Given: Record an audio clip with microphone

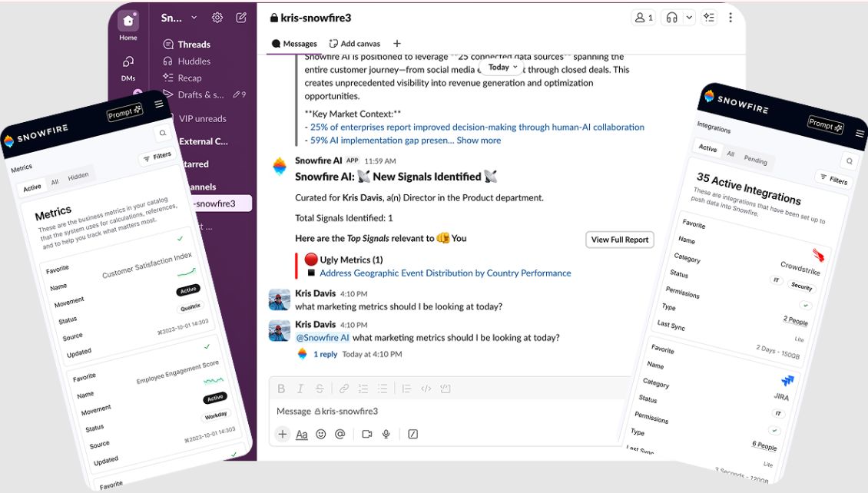Looking at the screenshot, I should coord(386,435).
